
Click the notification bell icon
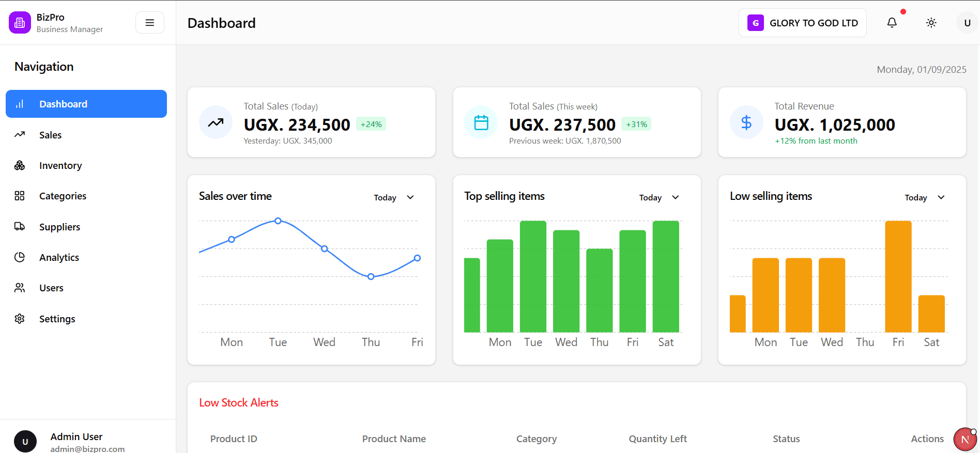click(x=892, y=23)
